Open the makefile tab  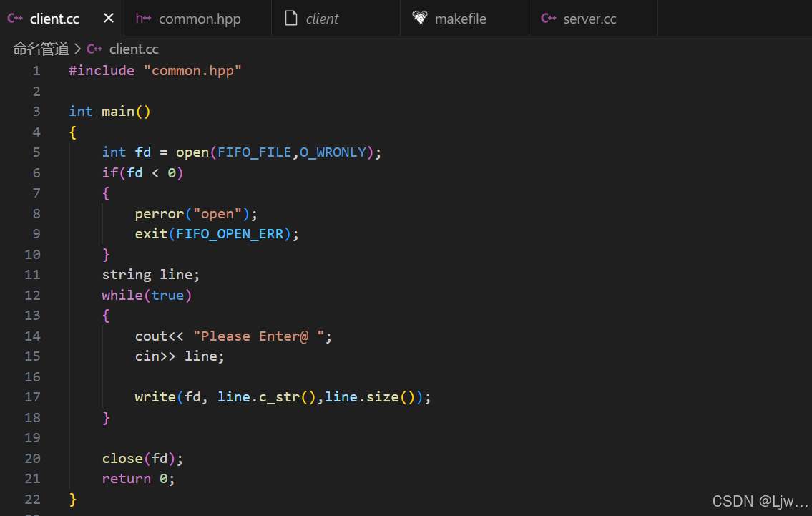tap(460, 19)
